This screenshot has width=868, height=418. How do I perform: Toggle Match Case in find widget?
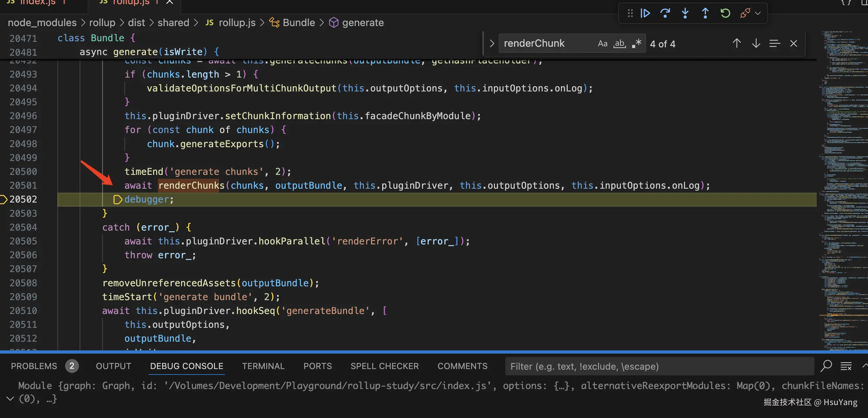(603, 43)
